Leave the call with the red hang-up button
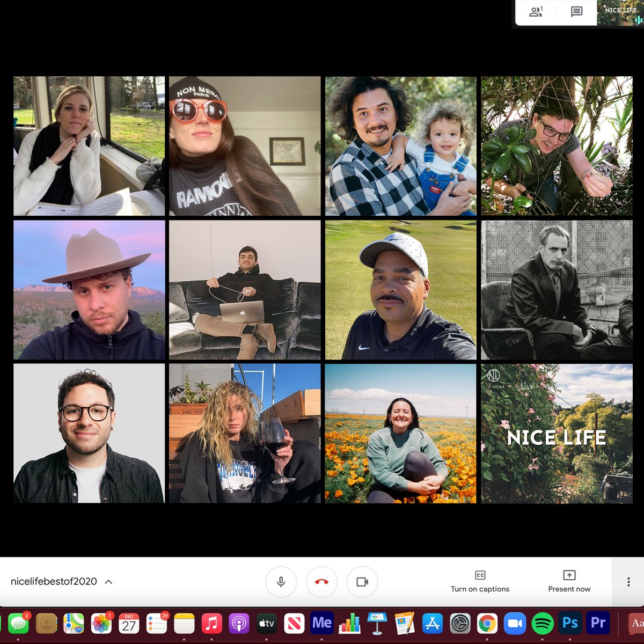The image size is (644, 644). click(321, 582)
